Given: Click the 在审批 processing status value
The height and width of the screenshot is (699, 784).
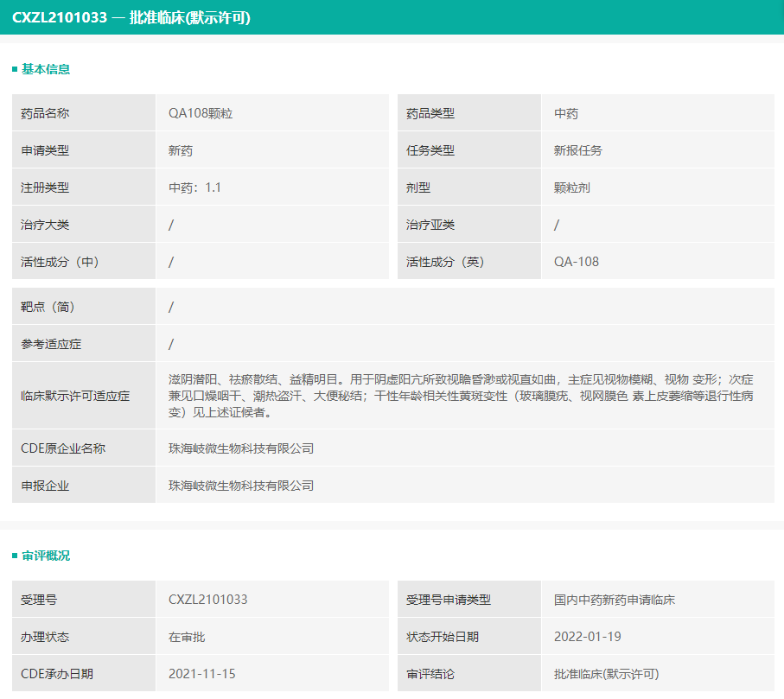Looking at the screenshot, I should click(187, 637).
